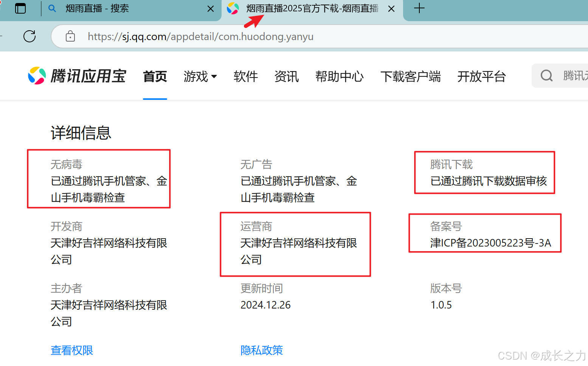Click 已通过腾讯下载数据审核 text
Viewport: 588px width, 366px height.
coord(489,181)
